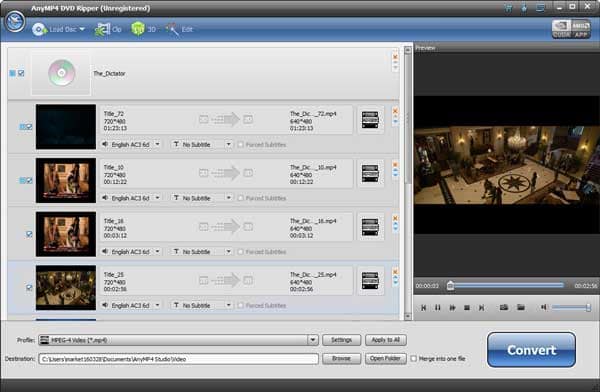Uncheck the Title_16 checkbox

(29, 234)
